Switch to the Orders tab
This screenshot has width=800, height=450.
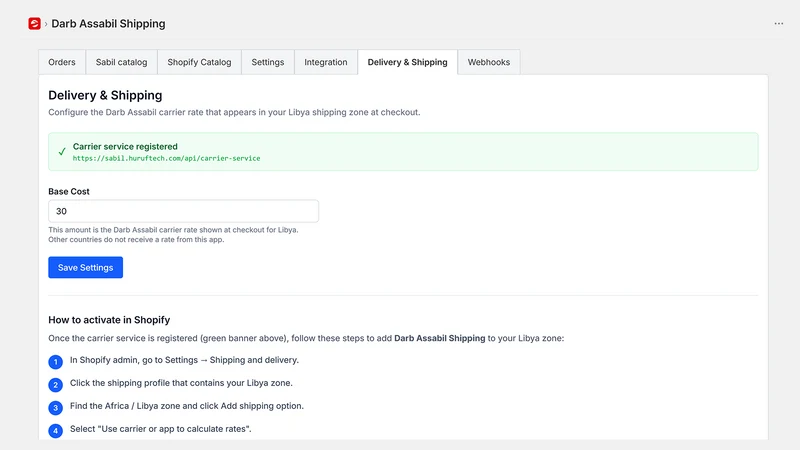(x=62, y=62)
